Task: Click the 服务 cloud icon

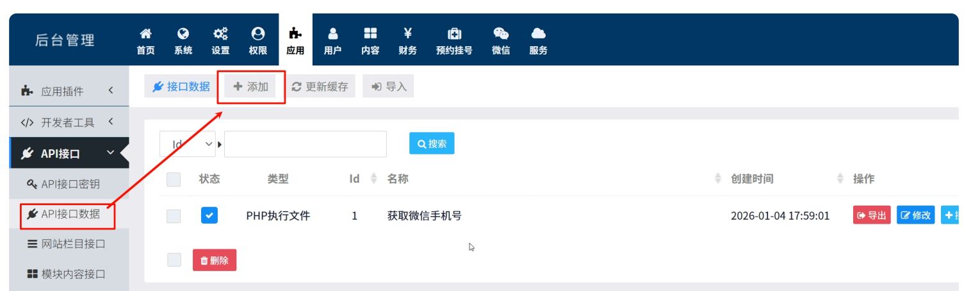Action: [x=538, y=34]
